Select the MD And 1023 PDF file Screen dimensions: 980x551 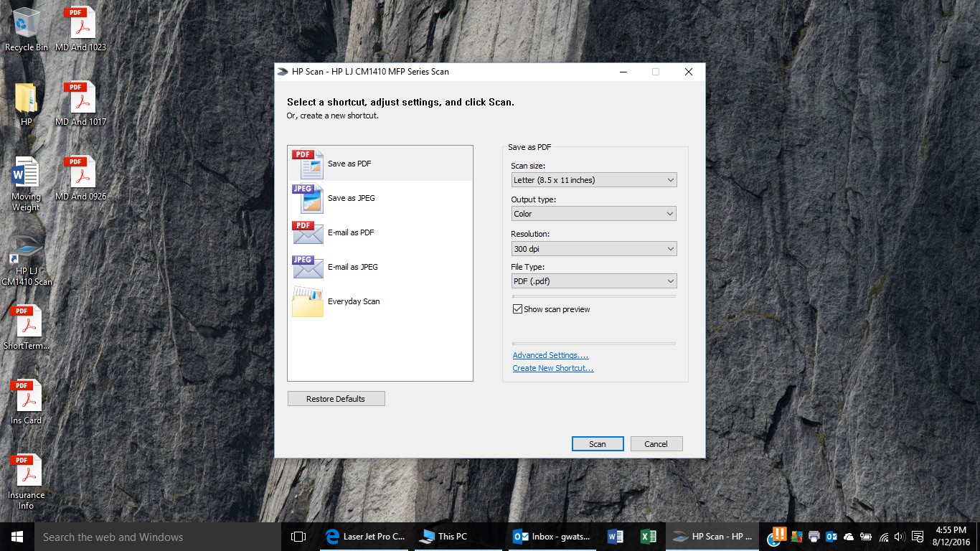coord(80,29)
